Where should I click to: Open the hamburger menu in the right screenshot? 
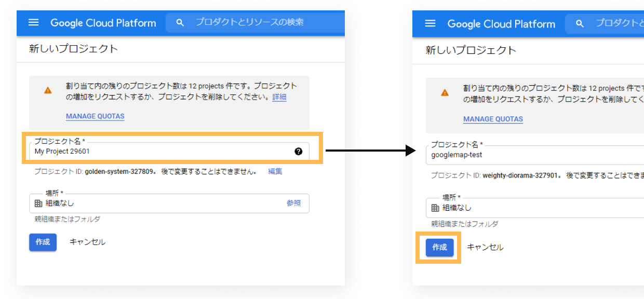click(x=430, y=23)
